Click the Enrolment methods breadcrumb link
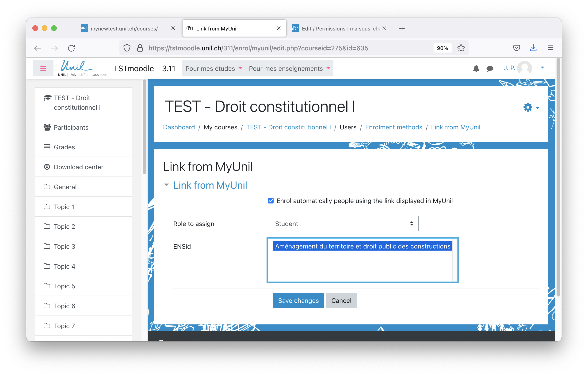Screen dimensions: 588x376 point(393,127)
